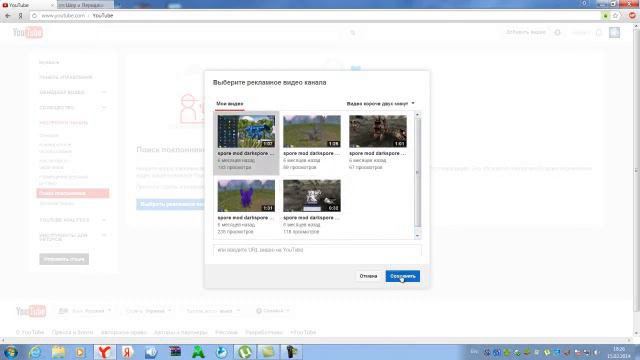
Task: Click the YouTube logo in page header
Action: pos(28,32)
